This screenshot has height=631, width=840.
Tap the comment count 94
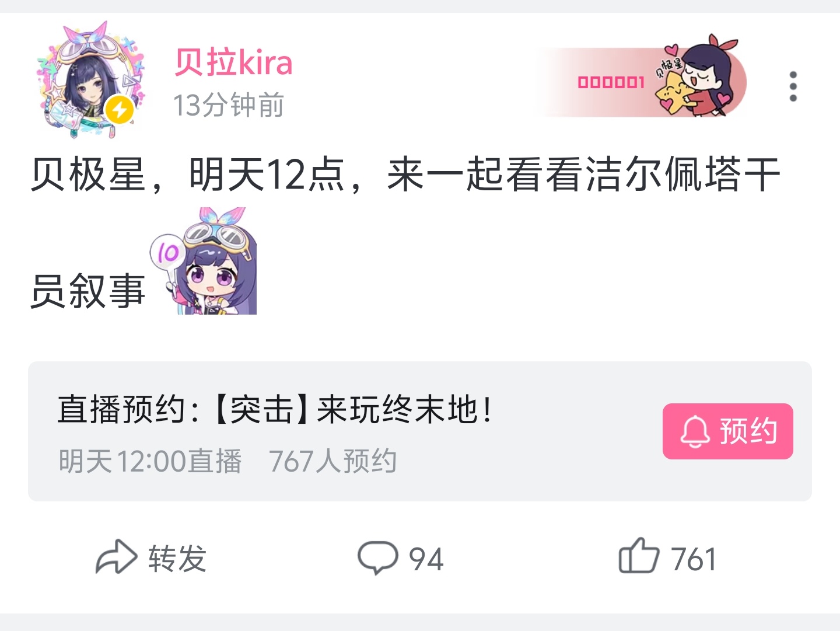click(426, 559)
